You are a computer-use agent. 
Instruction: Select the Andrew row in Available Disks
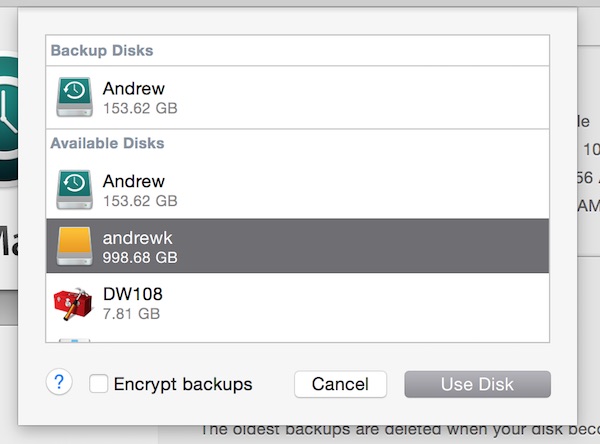[x=300, y=190]
